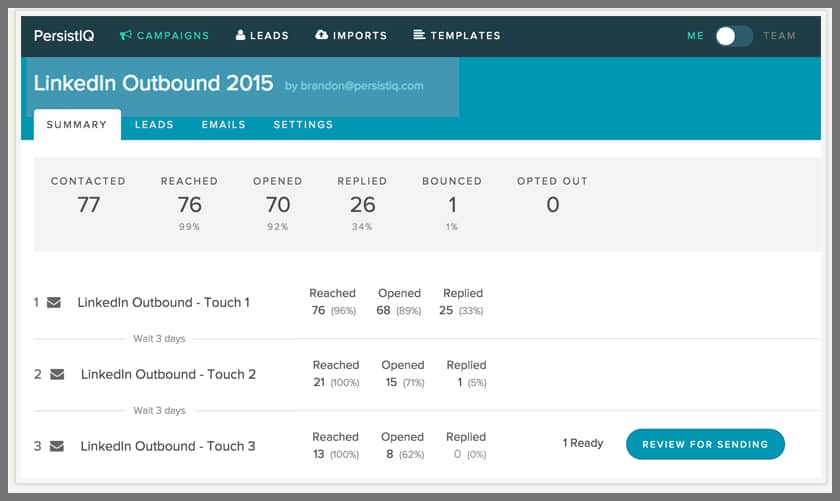
Task: Switch to the campaign Leads tab
Action: coord(154,125)
